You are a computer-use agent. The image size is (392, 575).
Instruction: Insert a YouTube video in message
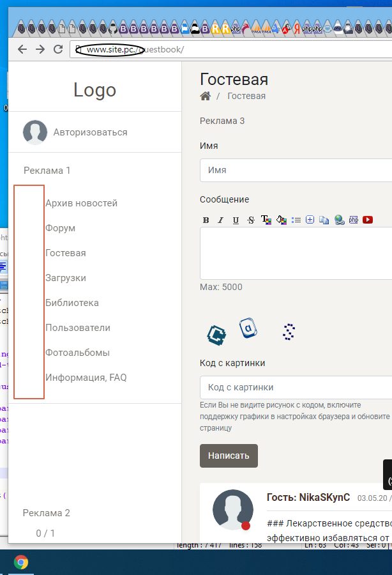(368, 220)
